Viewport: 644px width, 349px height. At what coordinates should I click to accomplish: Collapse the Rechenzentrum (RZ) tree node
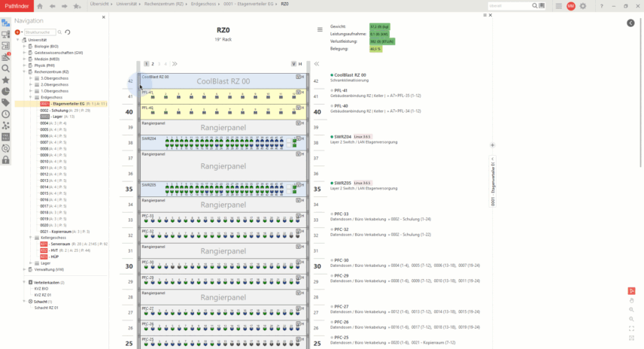24,71
